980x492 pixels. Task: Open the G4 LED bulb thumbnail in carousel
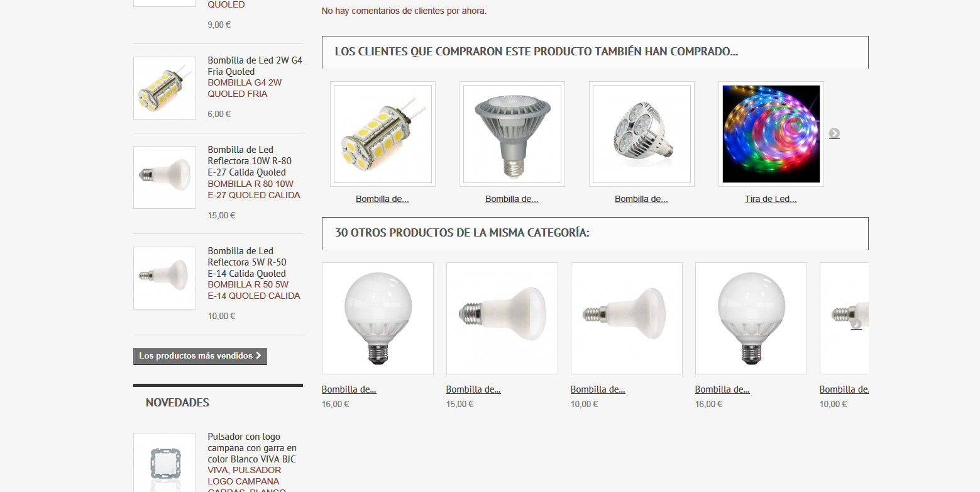383,134
